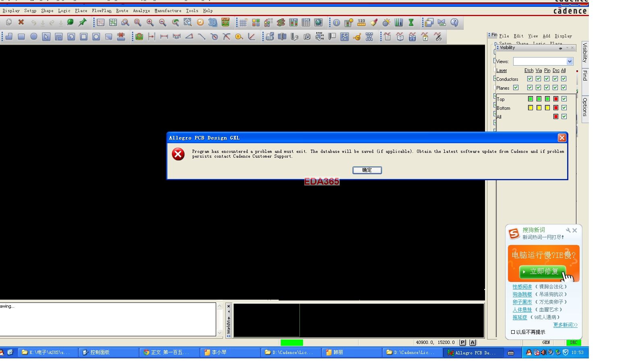Click the paintbrush icon in toolbar
Image resolution: width=644 pixels, height=362 pixels.
click(x=374, y=23)
